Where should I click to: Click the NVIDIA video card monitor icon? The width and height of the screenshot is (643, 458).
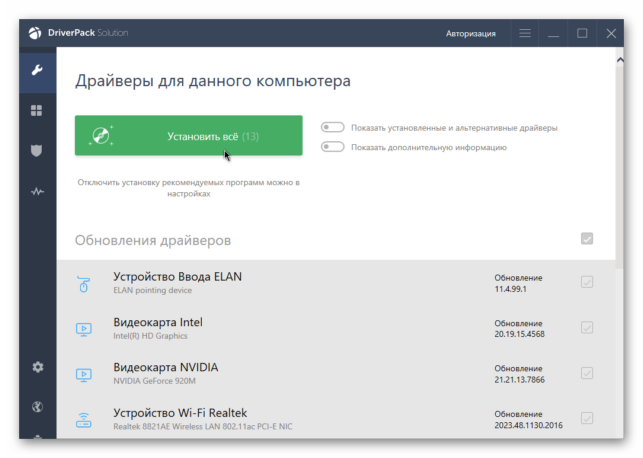(84, 375)
